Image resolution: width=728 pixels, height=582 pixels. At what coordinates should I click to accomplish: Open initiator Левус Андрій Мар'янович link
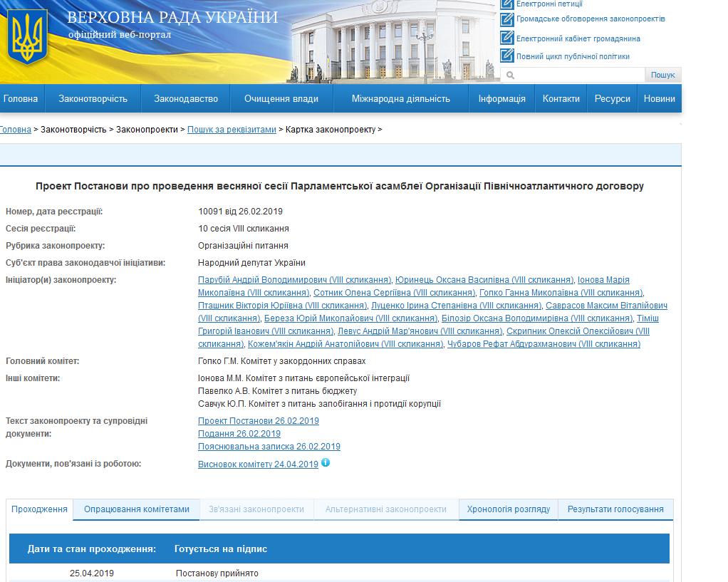(420, 331)
